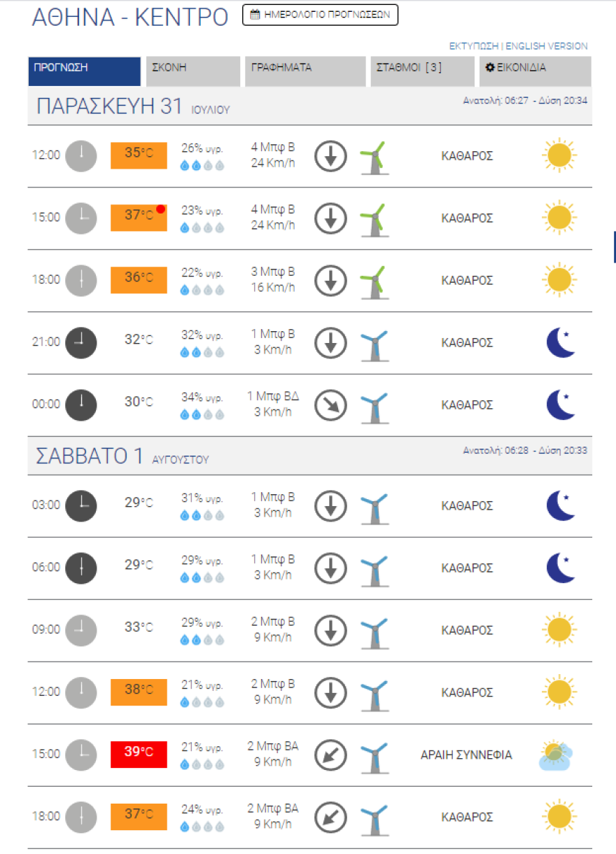Switch to ENGLISH VERSION
616x854 pixels.
[x=547, y=46]
